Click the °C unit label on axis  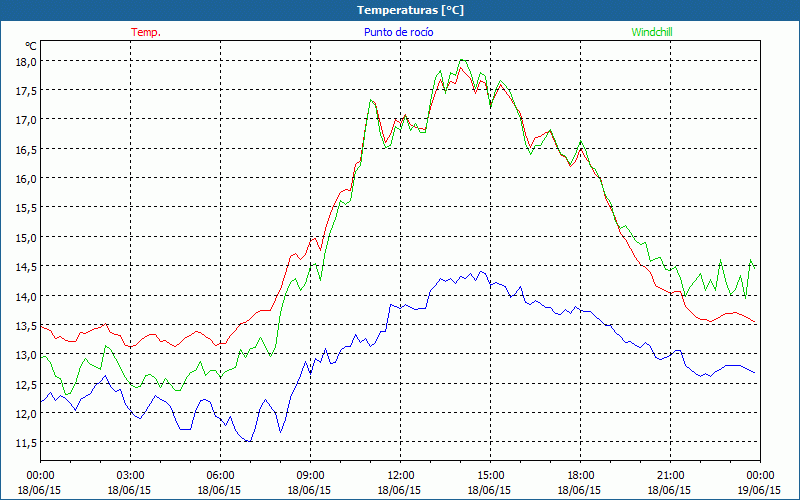(31, 46)
